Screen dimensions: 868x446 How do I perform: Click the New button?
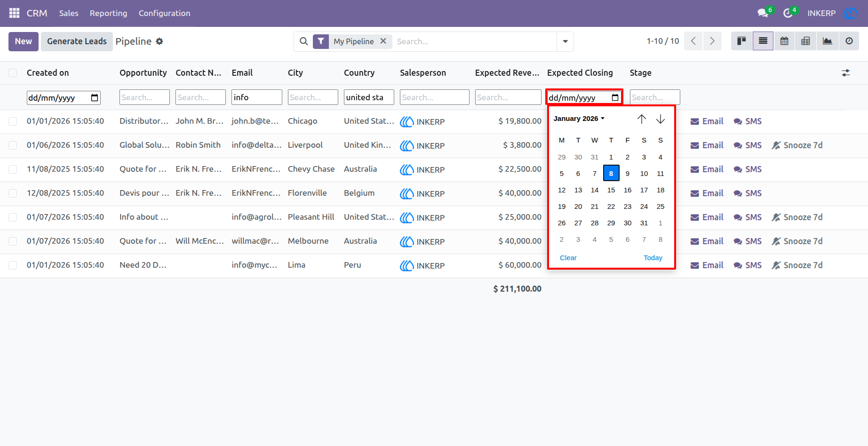click(23, 41)
